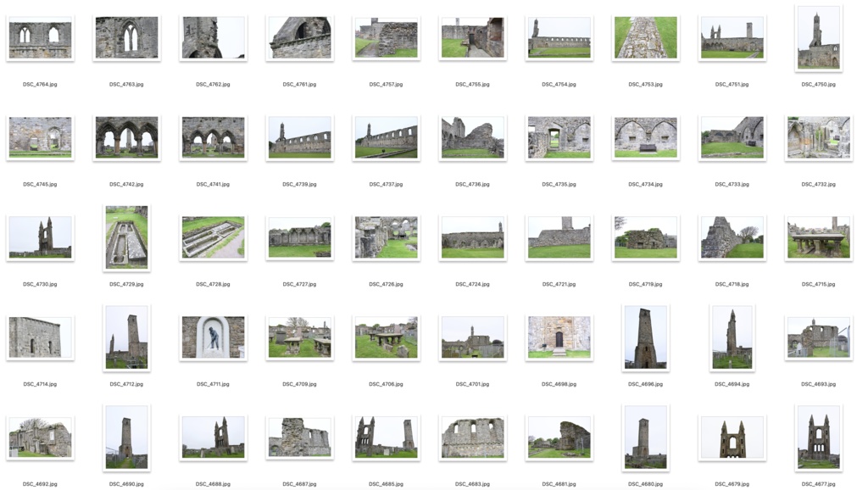Screen dimensions: 868x490
Task: Select the DSC_4728.jpg stone coffins thumbnail
Action: pos(213,238)
